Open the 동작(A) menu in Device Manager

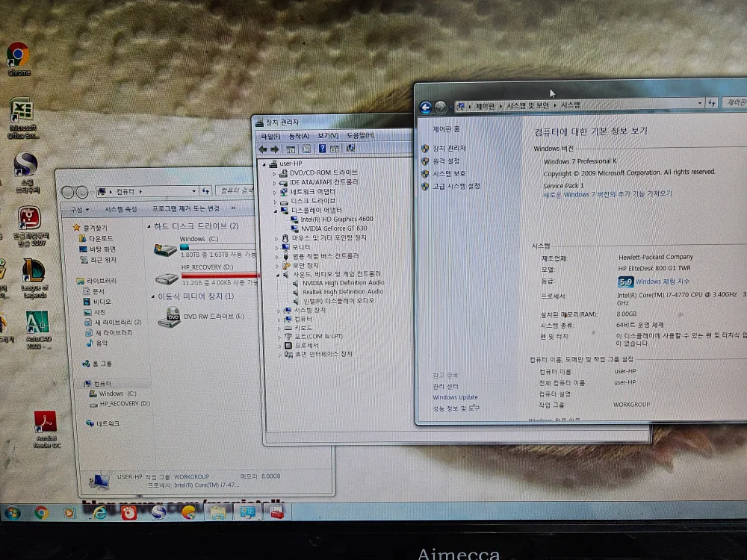tap(299, 136)
